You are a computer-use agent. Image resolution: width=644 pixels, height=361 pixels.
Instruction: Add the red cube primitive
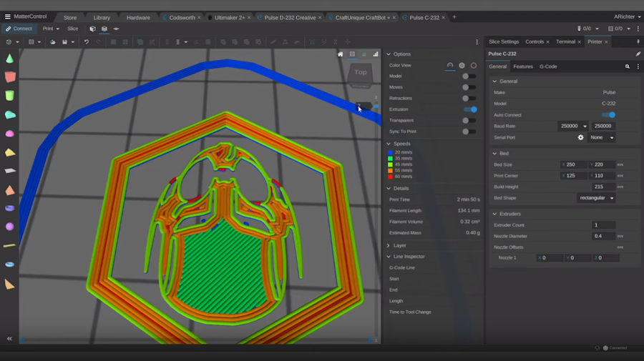pyautogui.click(x=10, y=77)
